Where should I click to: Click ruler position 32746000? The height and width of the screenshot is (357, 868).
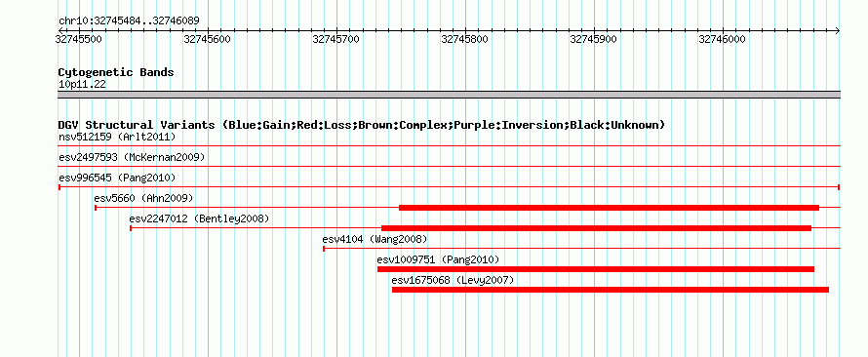(722, 39)
